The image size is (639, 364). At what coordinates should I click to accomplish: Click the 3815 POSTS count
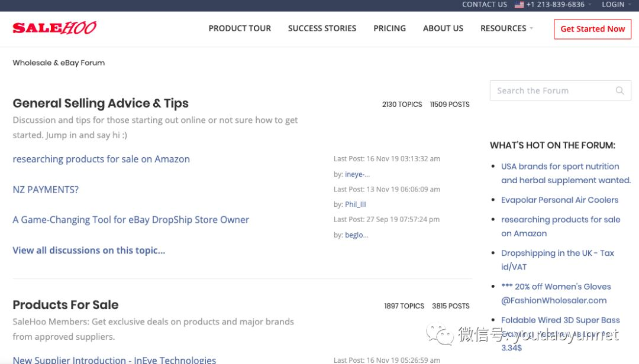[x=451, y=305]
